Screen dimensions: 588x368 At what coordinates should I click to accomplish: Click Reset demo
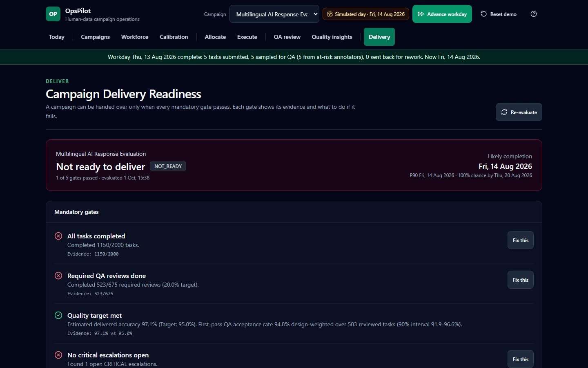(499, 14)
